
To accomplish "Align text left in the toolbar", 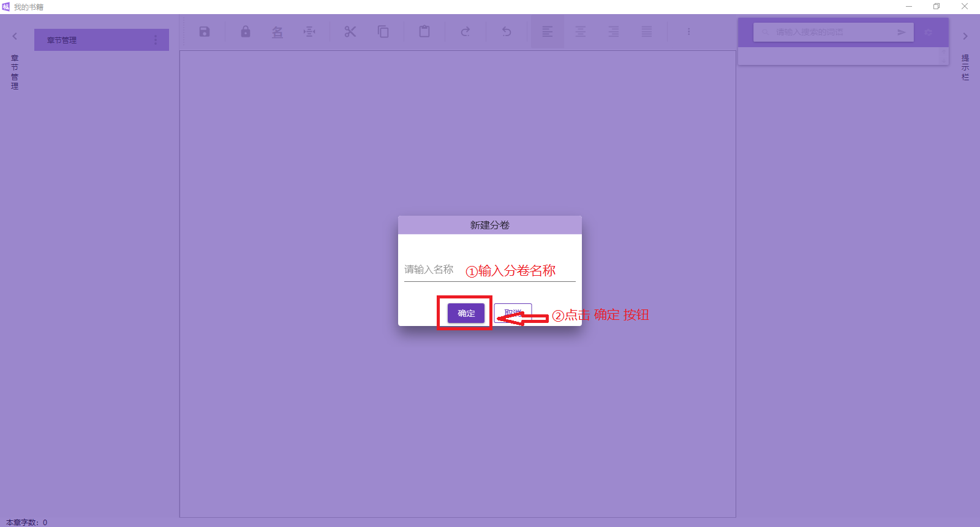I will click(548, 32).
